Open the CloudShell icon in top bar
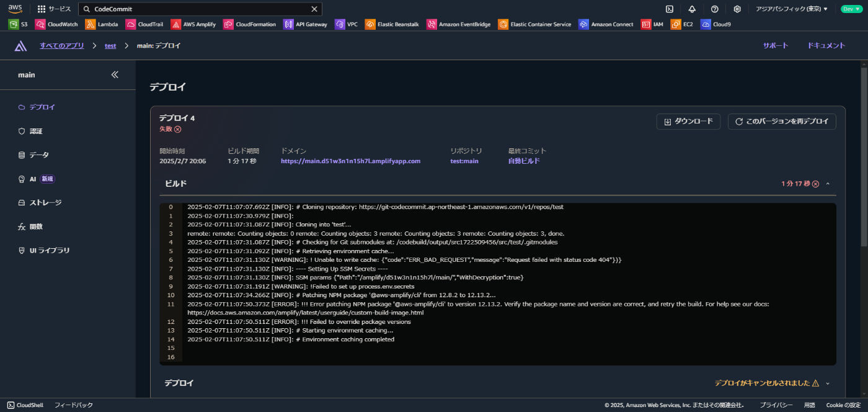Image resolution: width=868 pixels, height=412 pixels. point(670,9)
